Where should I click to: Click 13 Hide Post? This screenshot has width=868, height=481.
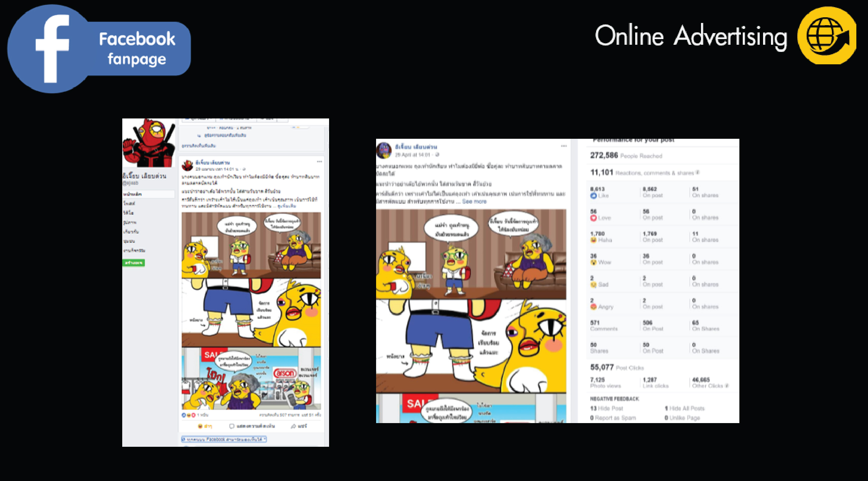607,408
